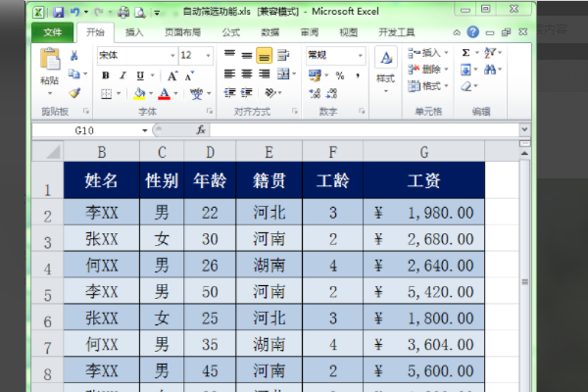Image resolution: width=588 pixels, height=392 pixels.
Task: Switch to the 数据 tab
Action: click(270, 32)
